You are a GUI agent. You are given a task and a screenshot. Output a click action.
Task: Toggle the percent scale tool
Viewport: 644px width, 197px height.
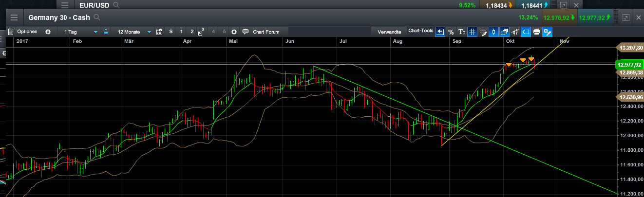pyautogui.click(x=451, y=32)
